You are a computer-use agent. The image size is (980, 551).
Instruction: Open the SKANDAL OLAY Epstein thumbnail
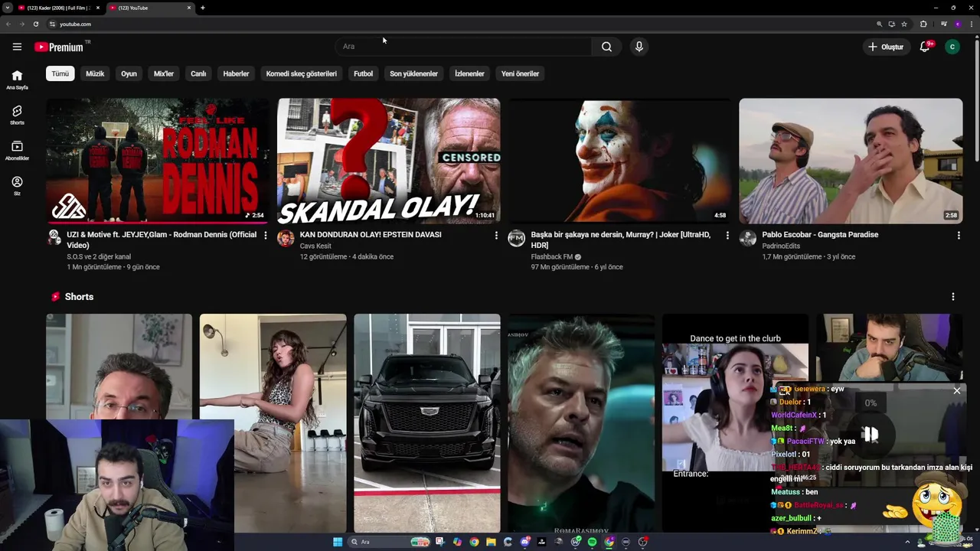point(388,161)
